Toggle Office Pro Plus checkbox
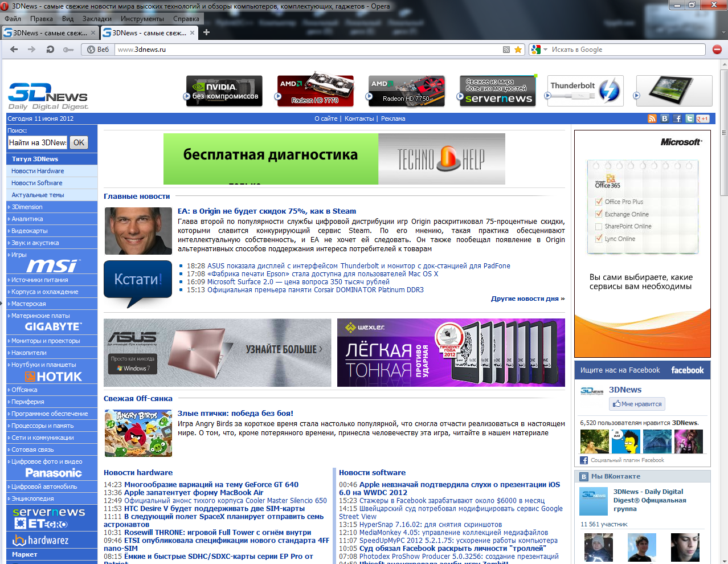Viewport: 728px width, 564px height. click(599, 202)
